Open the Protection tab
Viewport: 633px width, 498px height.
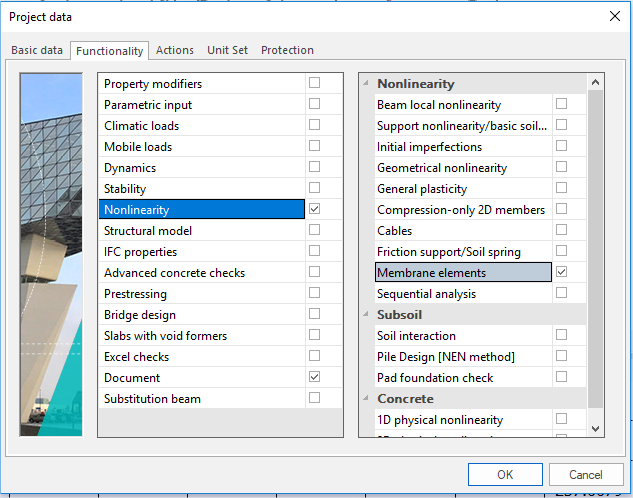[287, 50]
